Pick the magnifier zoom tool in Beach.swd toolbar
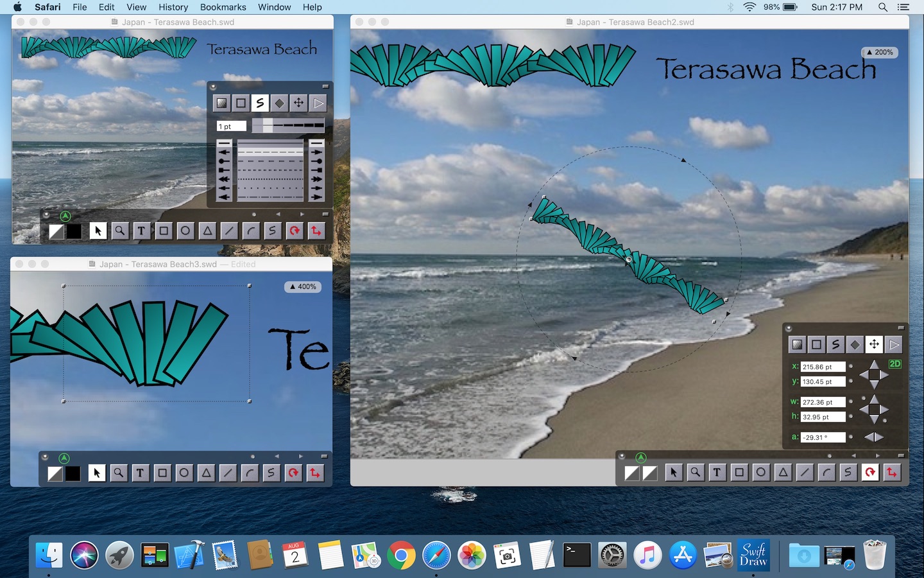This screenshot has width=924, height=578. (x=120, y=231)
